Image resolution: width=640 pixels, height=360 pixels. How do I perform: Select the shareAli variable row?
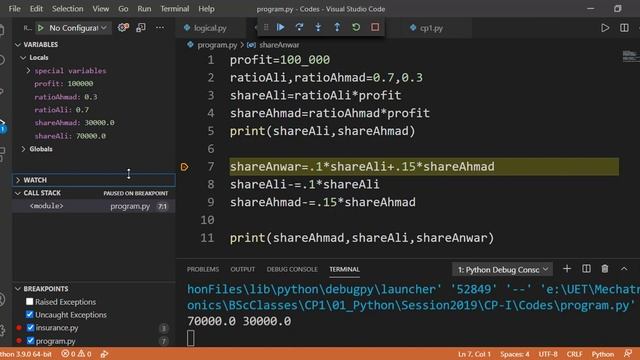(x=94, y=136)
